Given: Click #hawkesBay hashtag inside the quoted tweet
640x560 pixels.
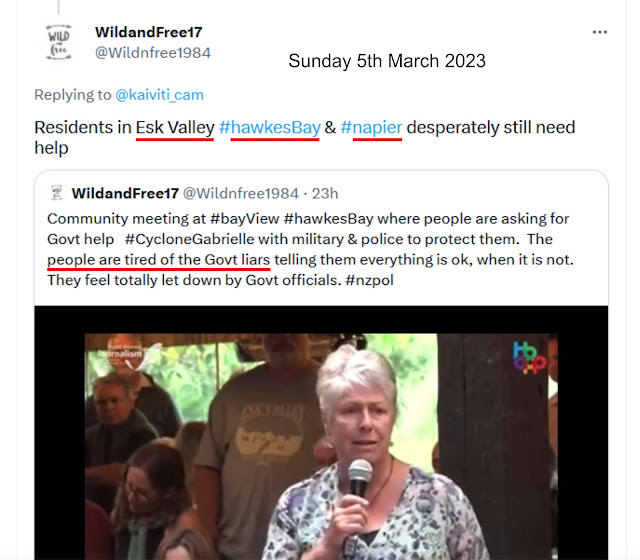Looking at the screenshot, I should (329, 219).
